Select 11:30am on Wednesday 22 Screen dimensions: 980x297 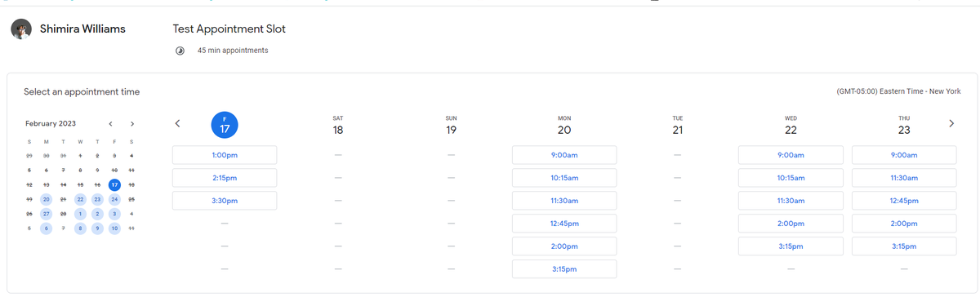pyautogui.click(x=791, y=201)
